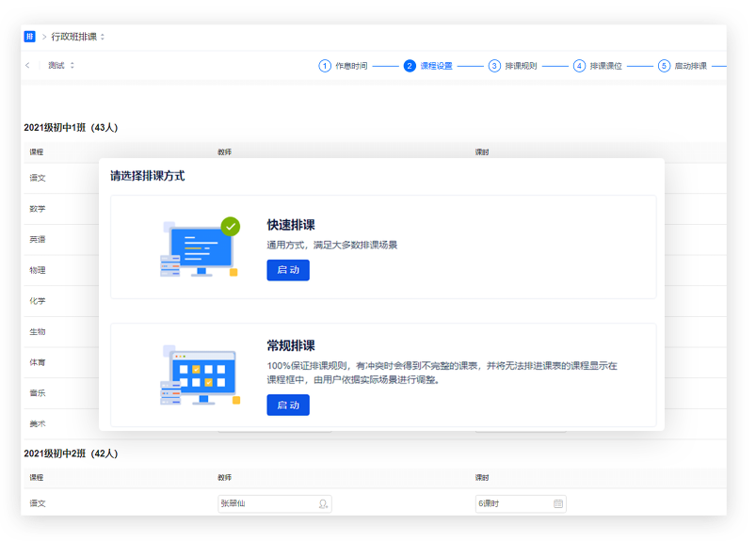Click the 常规排课 calendar illustration

click(x=200, y=374)
